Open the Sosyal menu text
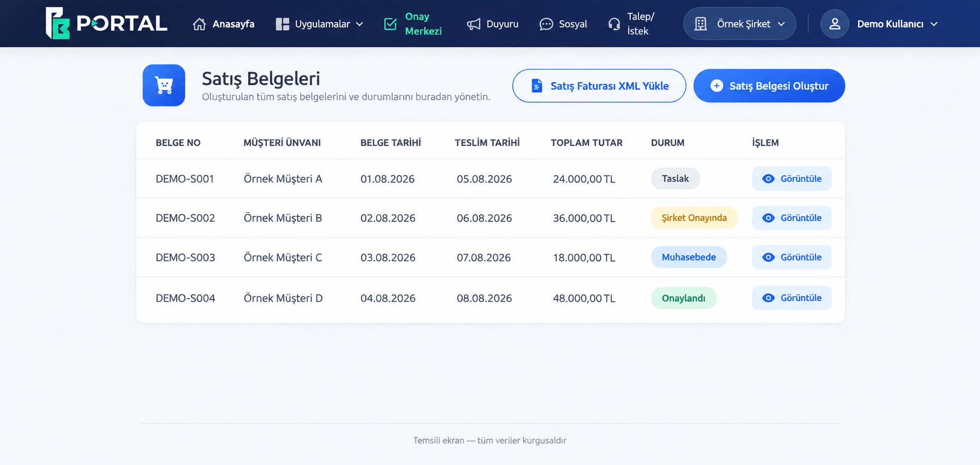This screenshot has height=465, width=980. (573, 24)
